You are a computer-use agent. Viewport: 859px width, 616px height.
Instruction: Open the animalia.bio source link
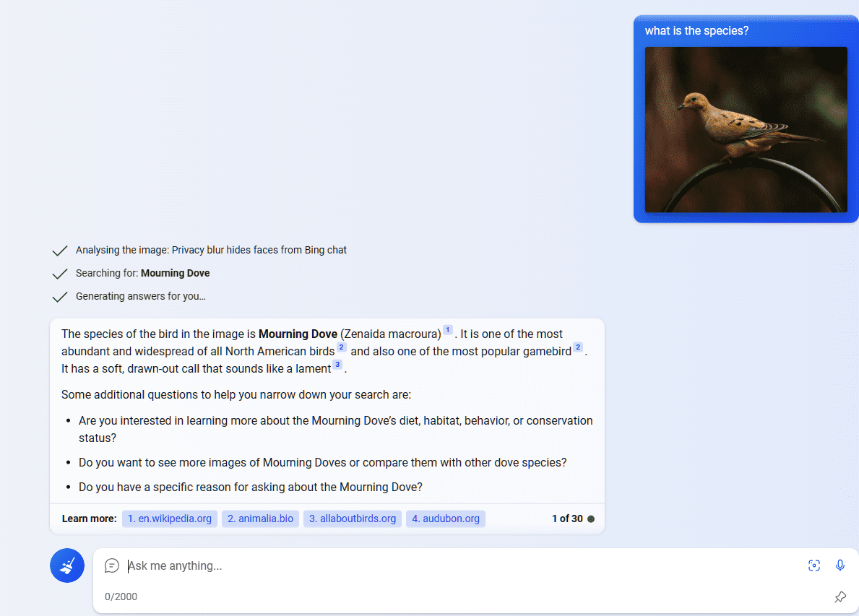click(260, 519)
